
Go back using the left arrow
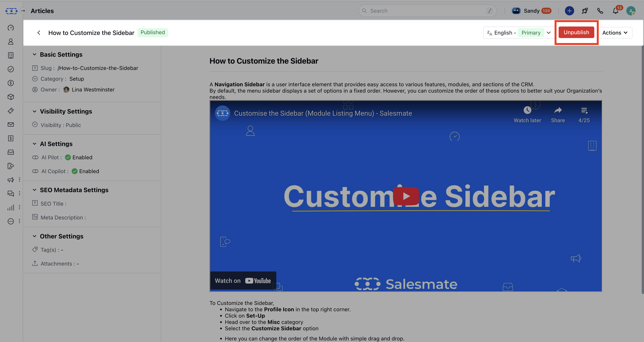coord(39,33)
